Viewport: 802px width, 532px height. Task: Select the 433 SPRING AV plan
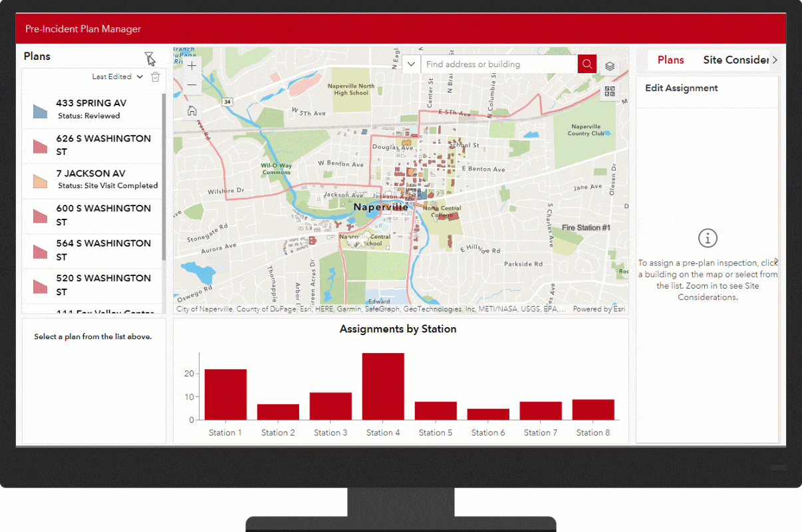92,110
